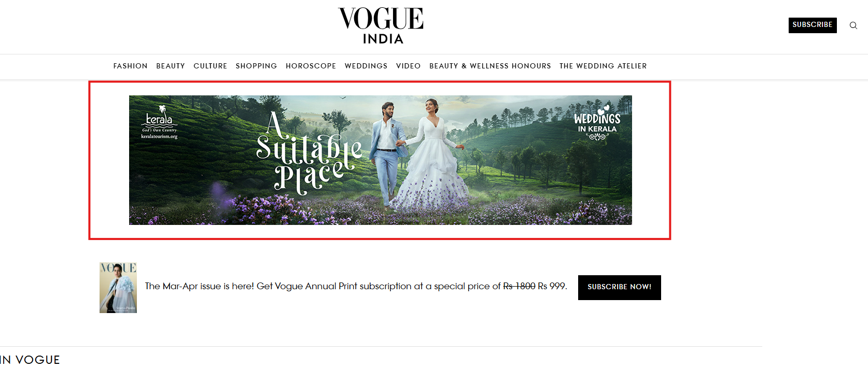The height and width of the screenshot is (368, 868).
Task: Open the Beauty section
Action: point(171,66)
